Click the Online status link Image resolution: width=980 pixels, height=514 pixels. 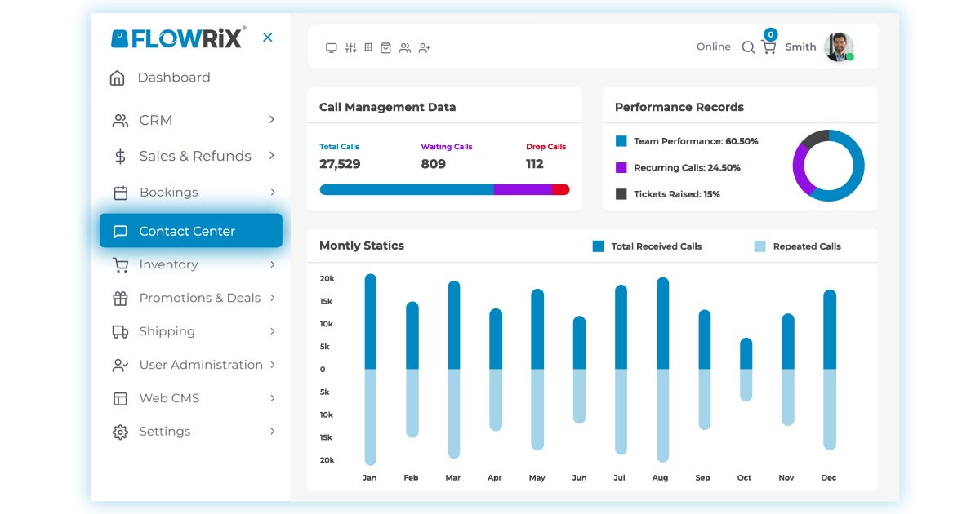712,47
